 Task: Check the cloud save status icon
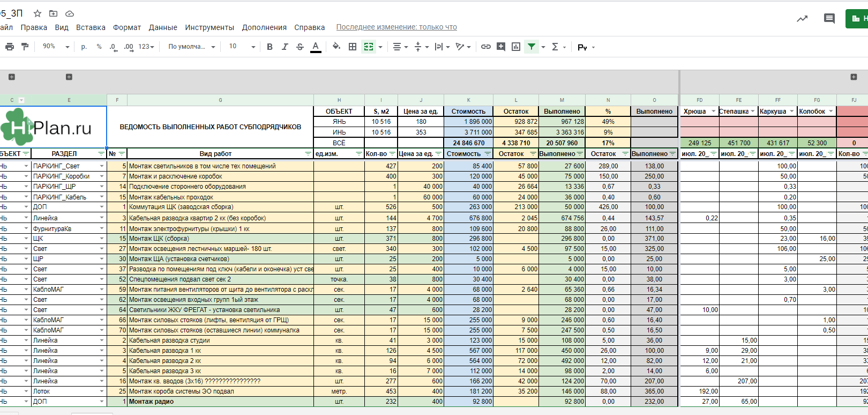pos(69,13)
